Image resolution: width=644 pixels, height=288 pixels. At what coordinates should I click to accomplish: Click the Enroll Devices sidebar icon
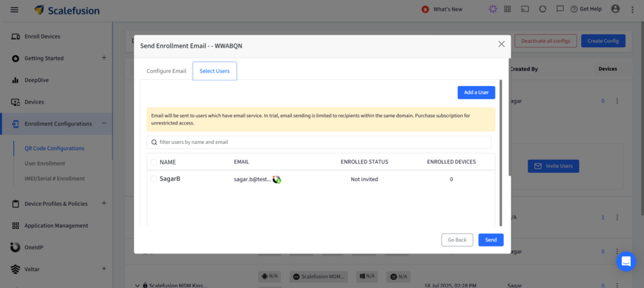15,36
